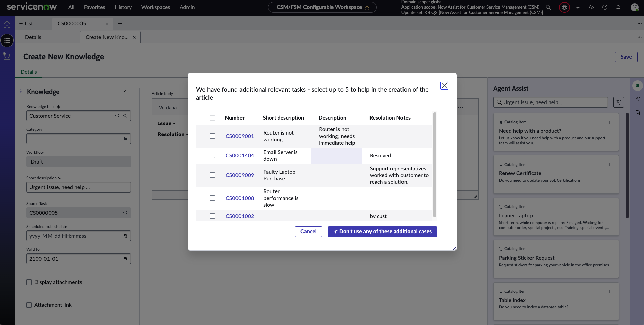644x325 pixels.
Task: Click Don't use any of these additional cases
Action: point(382,232)
